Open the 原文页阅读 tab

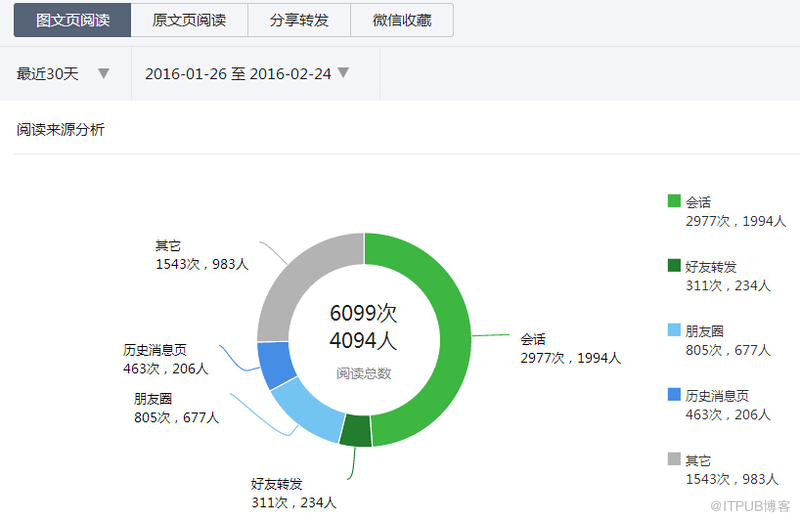(189, 20)
